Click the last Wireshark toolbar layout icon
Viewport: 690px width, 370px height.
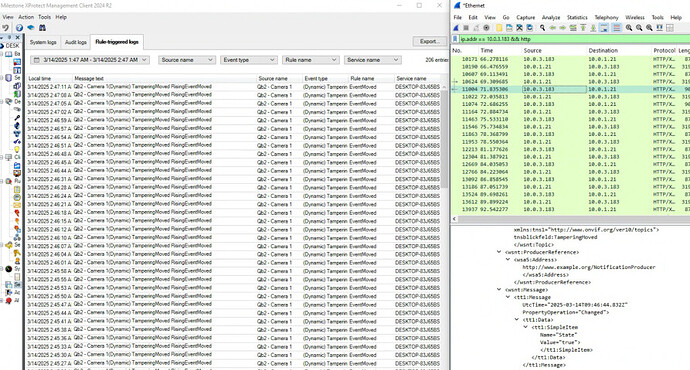[669, 28]
